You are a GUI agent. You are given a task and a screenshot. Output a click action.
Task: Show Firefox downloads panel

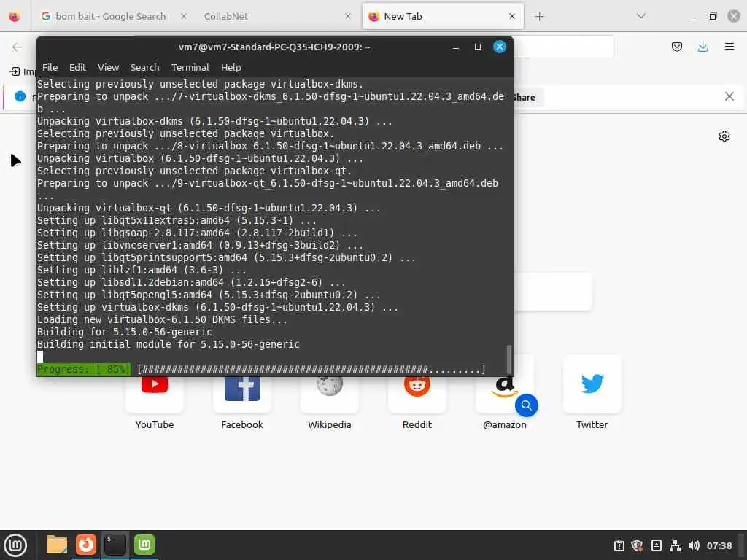point(703,47)
